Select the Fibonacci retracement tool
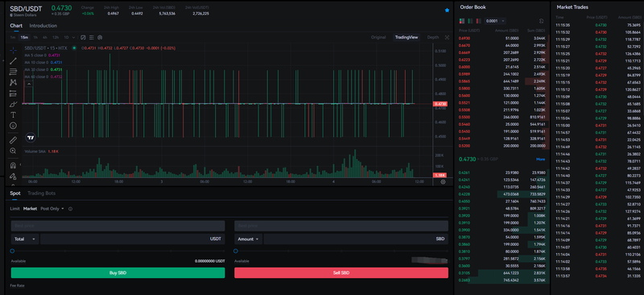The image size is (644, 295). (x=13, y=72)
